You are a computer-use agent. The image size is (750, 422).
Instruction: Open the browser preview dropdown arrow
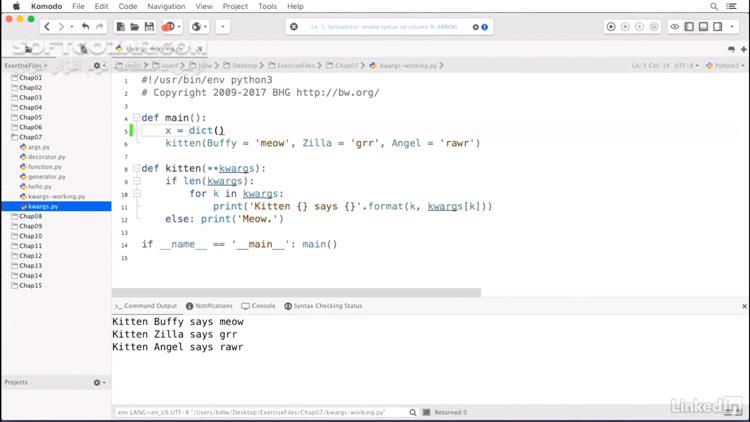pos(205,27)
